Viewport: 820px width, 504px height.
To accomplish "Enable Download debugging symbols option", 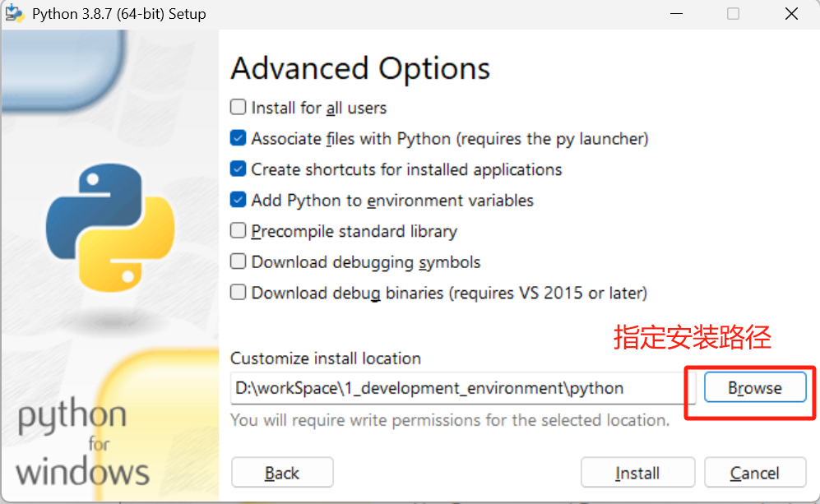I will coord(238,262).
